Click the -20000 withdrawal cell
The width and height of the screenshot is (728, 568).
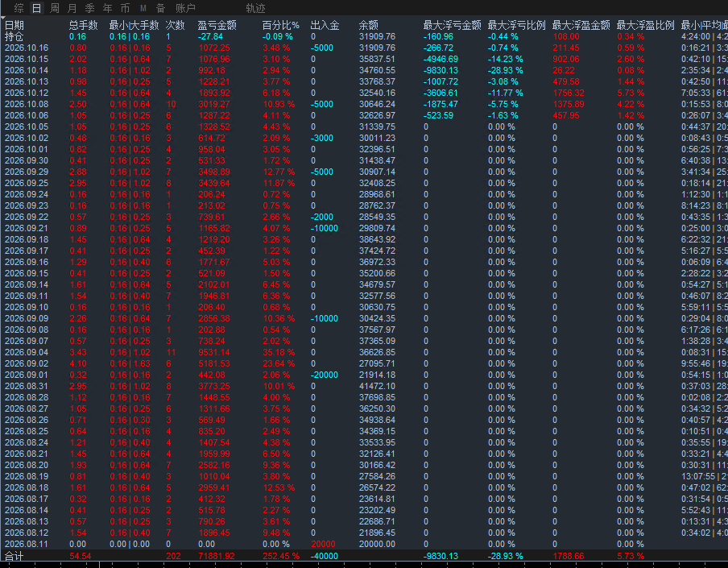[325, 375]
